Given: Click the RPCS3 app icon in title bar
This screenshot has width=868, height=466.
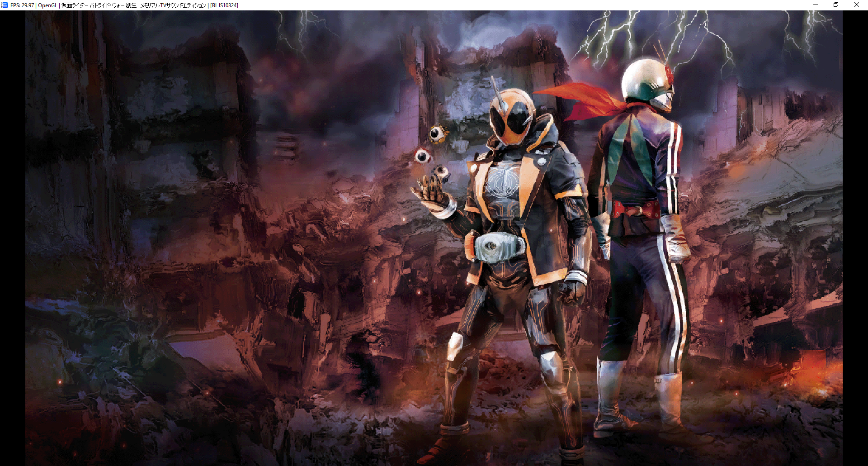Looking at the screenshot, I should click(x=5, y=5).
